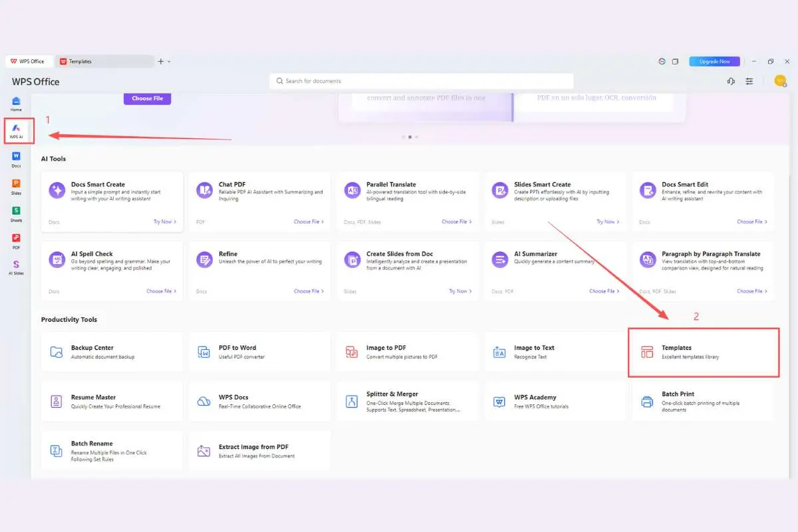
Task: Click the Docs Smart Edit icon
Action: click(648, 190)
